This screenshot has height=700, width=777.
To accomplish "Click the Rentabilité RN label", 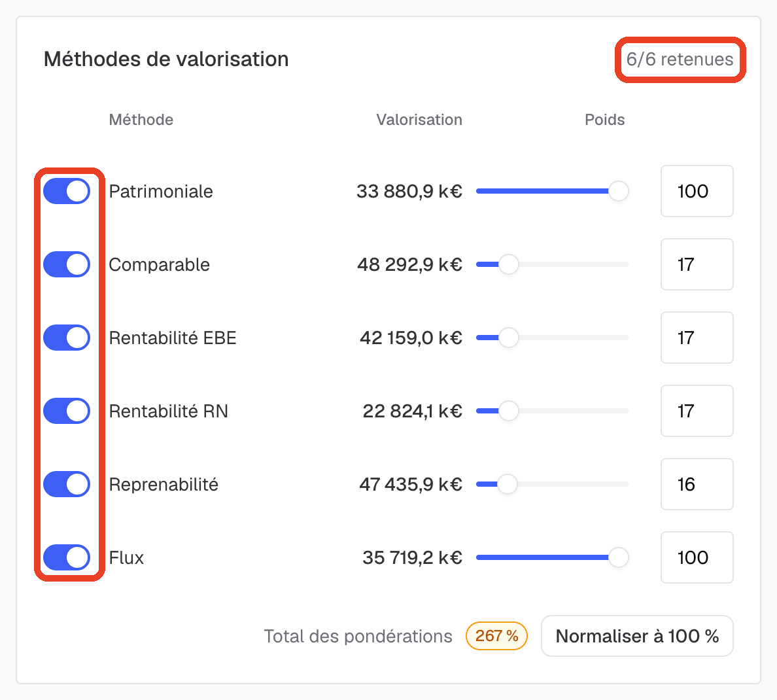I will tap(169, 411).
